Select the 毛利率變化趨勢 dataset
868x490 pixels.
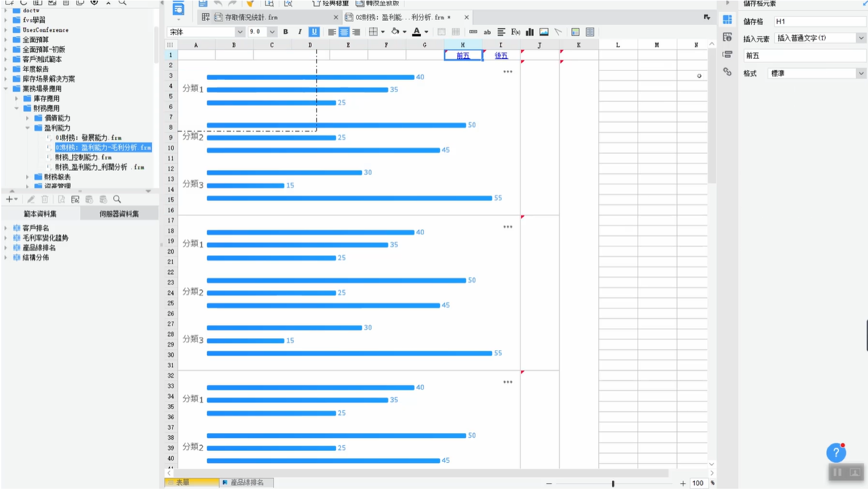(x=45, y=238)
